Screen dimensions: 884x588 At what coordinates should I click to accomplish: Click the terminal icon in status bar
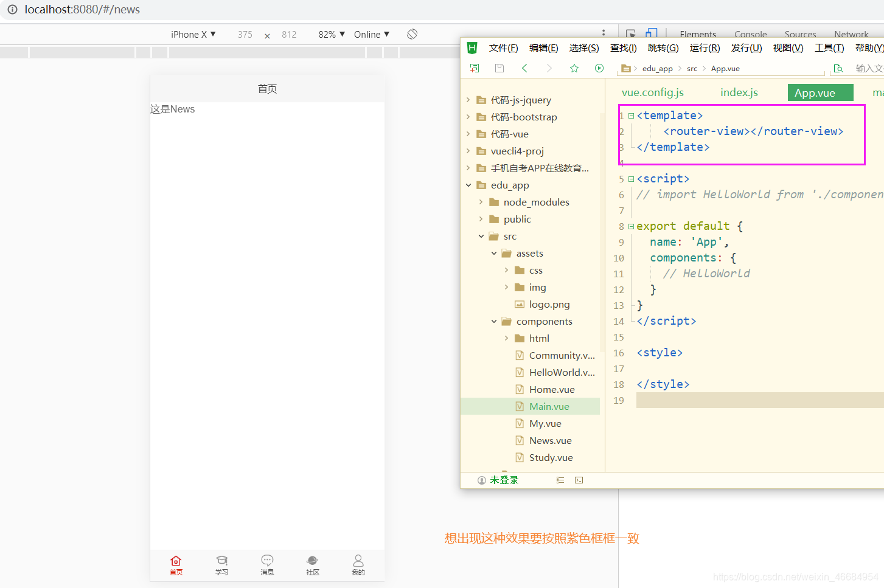pyautogui.click(x=579, y=480)
